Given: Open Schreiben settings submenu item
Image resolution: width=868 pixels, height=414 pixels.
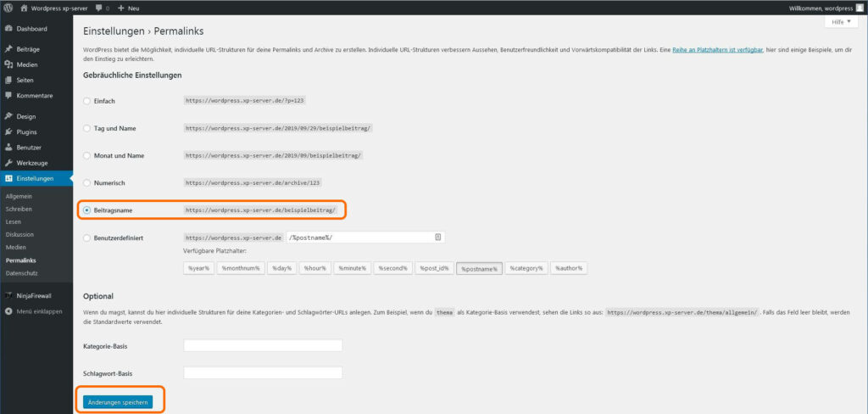Looking at the screenshot, I should click(19, 209).
